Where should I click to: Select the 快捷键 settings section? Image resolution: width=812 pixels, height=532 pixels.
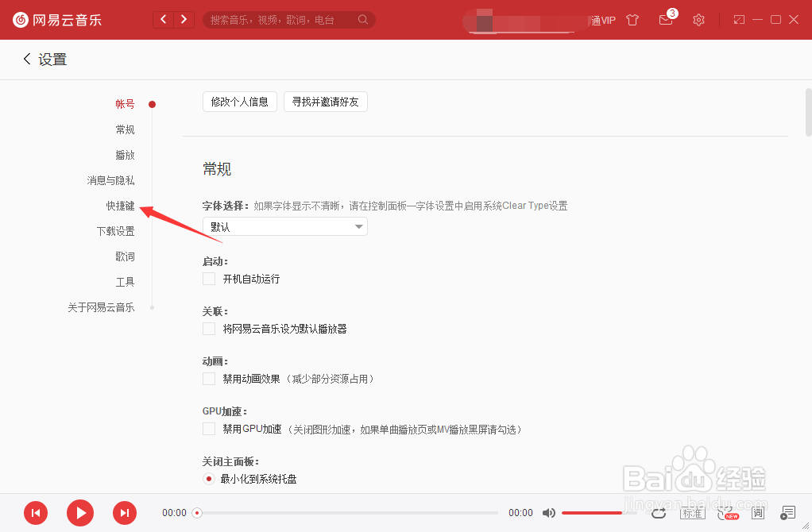[x=120, y=206]
